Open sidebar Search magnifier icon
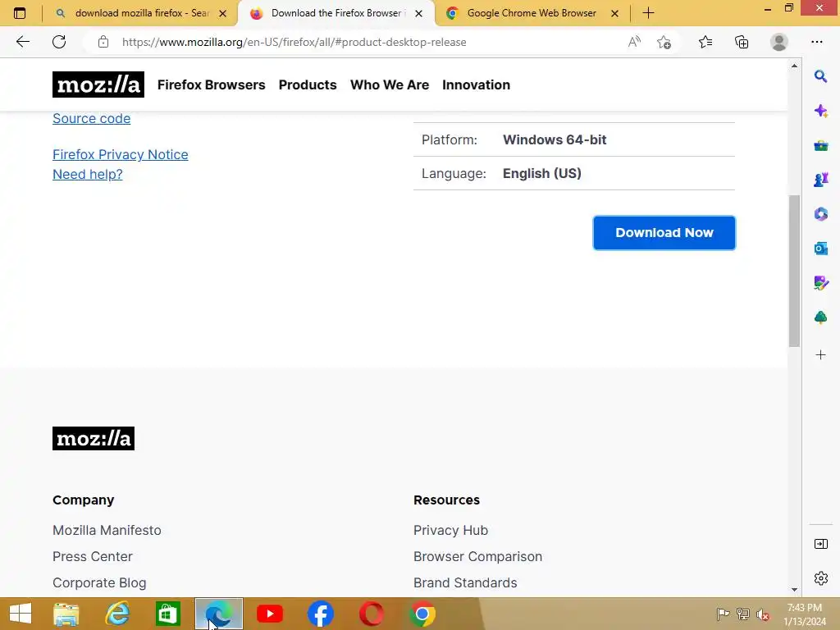 click(820, 76)
